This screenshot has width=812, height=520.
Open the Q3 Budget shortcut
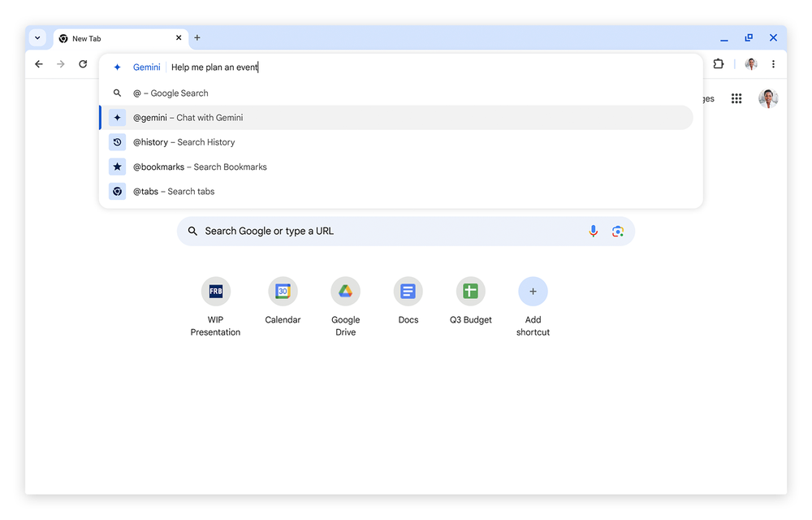471,301
